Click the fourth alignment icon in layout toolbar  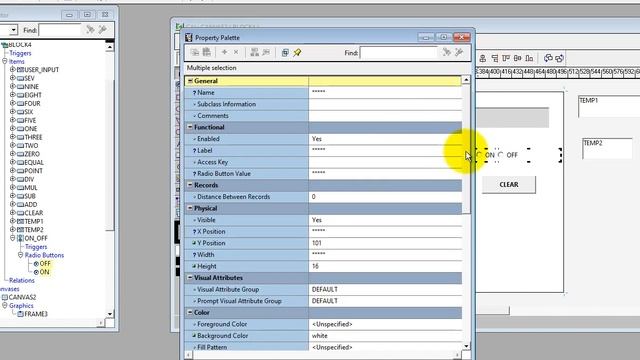[x=518, y=58]
